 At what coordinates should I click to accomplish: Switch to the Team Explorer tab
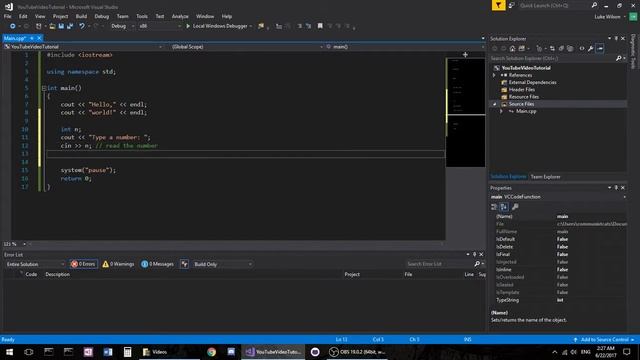pyautogui.click(x=545, y=177)
